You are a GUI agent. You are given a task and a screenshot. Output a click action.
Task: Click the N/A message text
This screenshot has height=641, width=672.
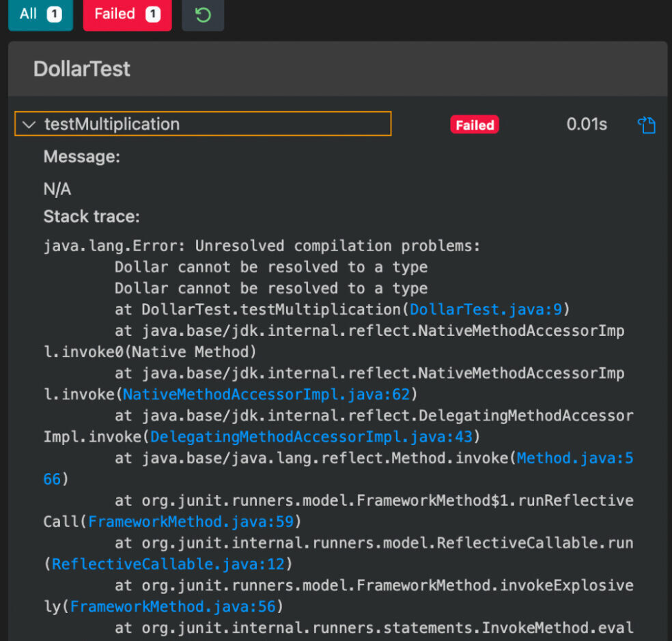57,189
